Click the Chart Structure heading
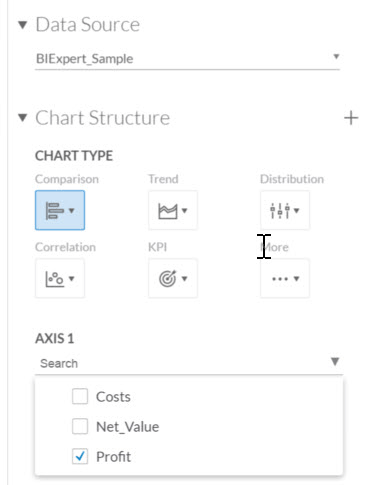 (103, 118)
